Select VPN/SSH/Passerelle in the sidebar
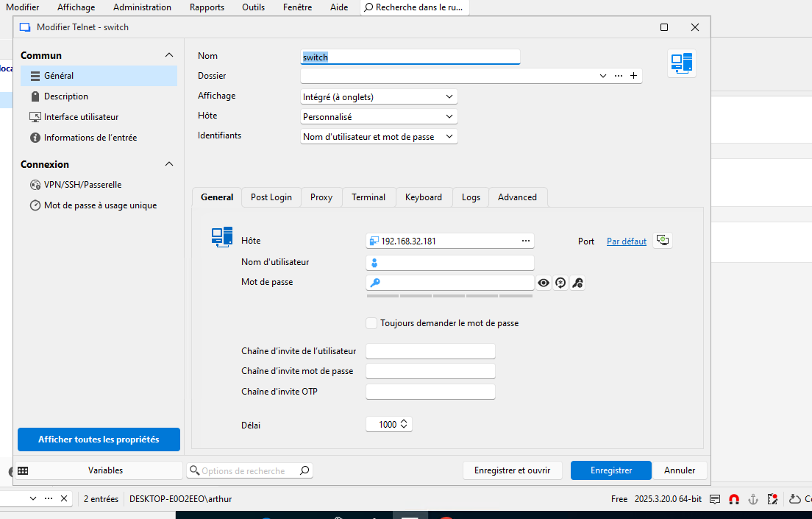 point(82,185)
